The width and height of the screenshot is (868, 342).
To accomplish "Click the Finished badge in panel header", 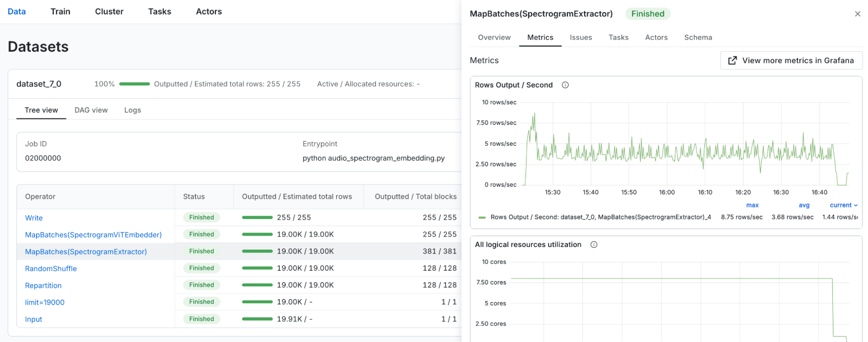I will tap(647, 14).
